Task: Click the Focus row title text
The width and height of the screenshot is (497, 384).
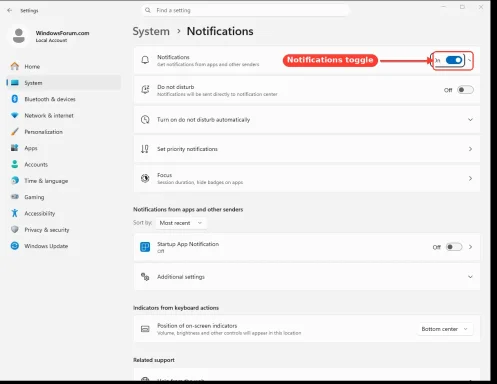Action: coord(164,175)
